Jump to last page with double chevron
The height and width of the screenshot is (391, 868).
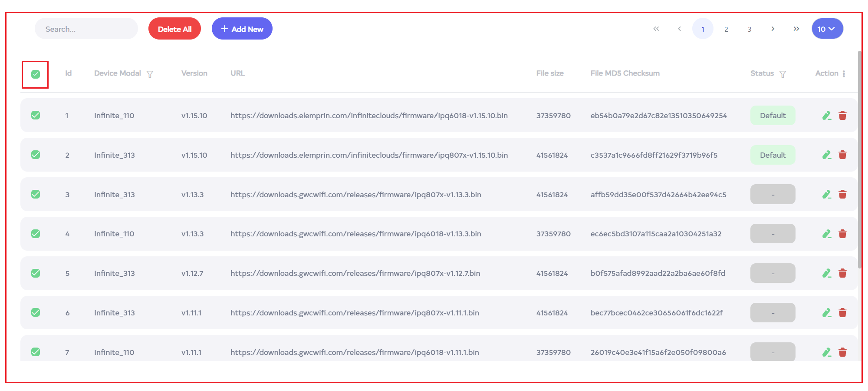pyautogui.click(x=796, y=29)
